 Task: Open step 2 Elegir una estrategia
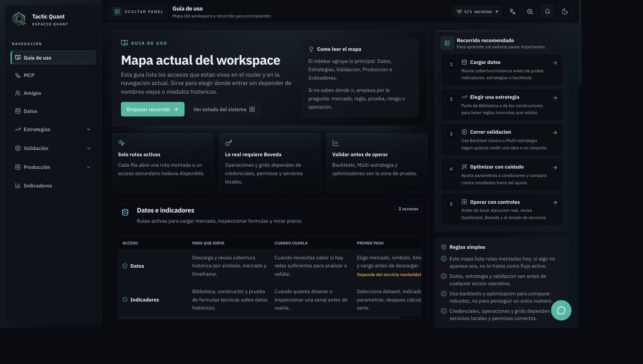click(x=502, y=105)
